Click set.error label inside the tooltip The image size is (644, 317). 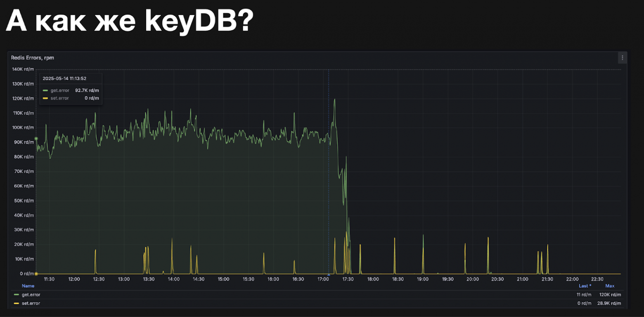click(x=60, y=98)
